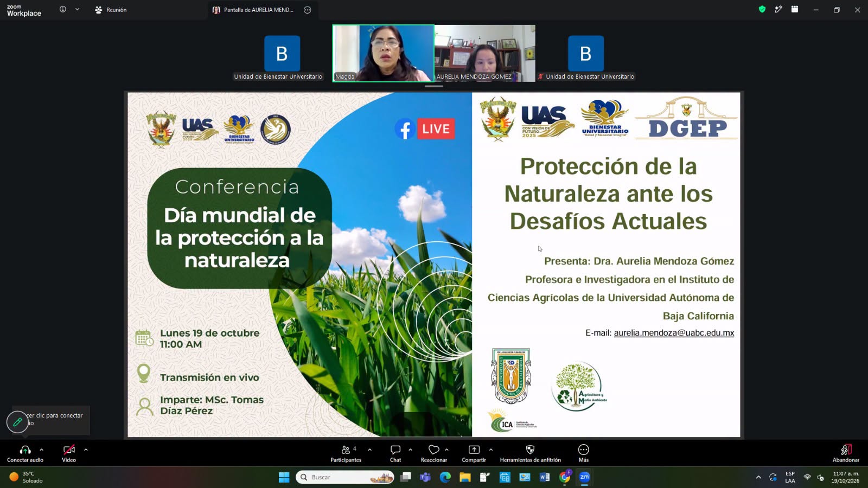Select the Reunión tab
This screenshot has height=488, width=868.
click(x=111, y=10)
